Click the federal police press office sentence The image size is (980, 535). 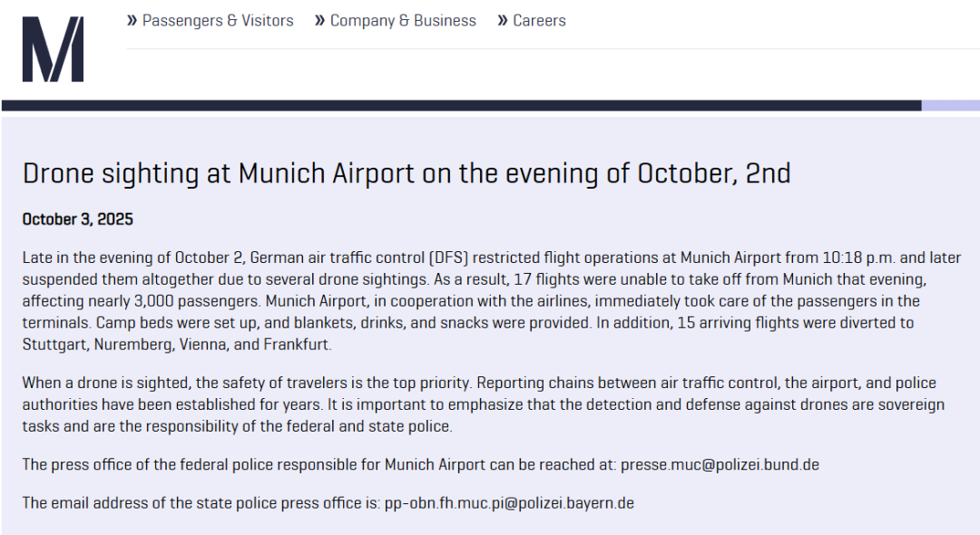coord(319,464)
